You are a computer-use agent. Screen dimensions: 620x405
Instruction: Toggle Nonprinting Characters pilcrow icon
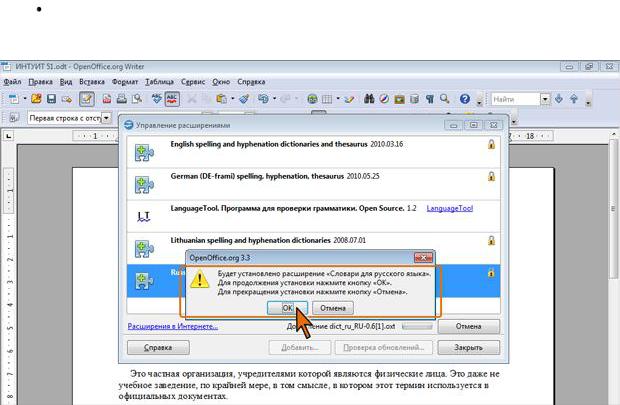click(430, 99)
